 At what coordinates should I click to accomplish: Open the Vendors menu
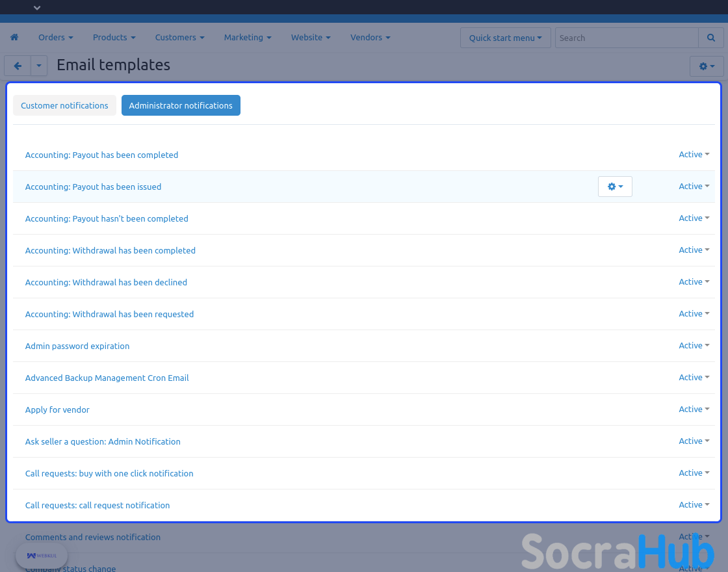coord(370,37)
